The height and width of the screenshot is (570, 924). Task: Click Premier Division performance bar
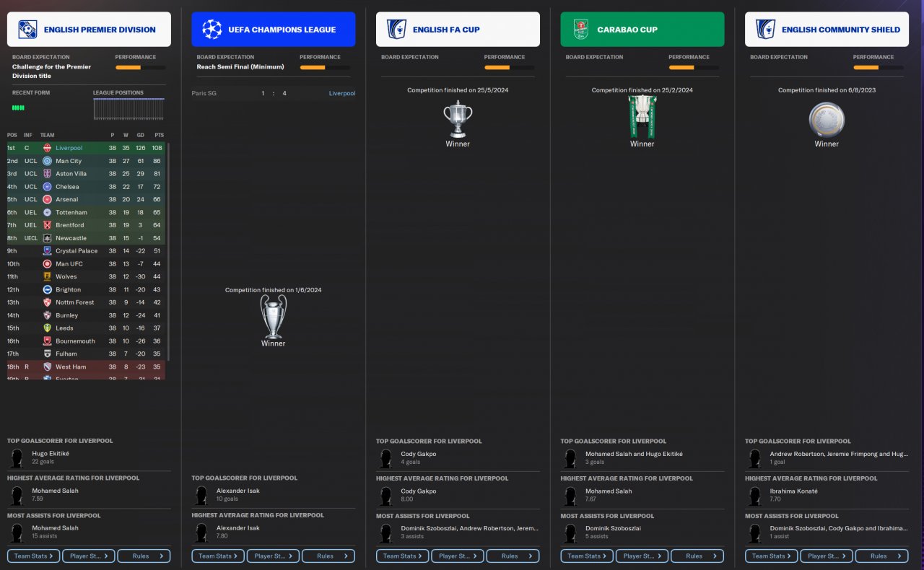coord(140,67)
